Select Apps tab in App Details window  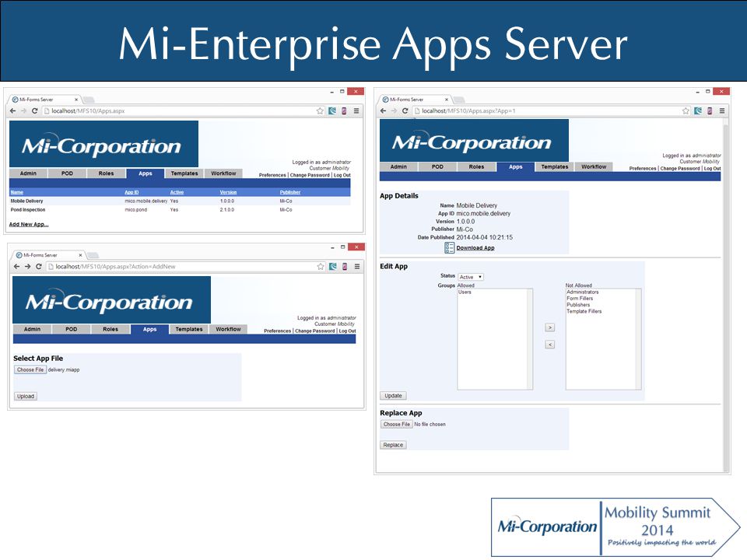[x=515, y=167]
